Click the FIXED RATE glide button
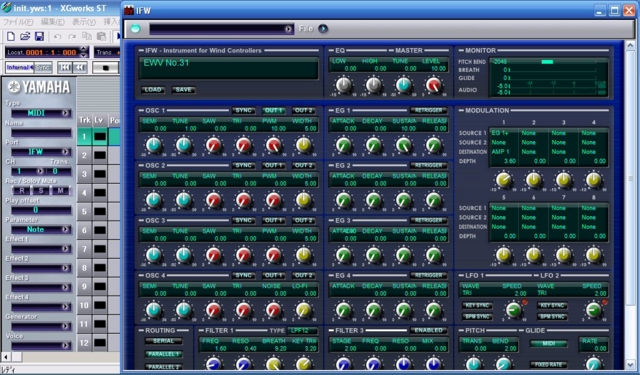Viewport: 640px width, 375px height. (x=549, y=364)
